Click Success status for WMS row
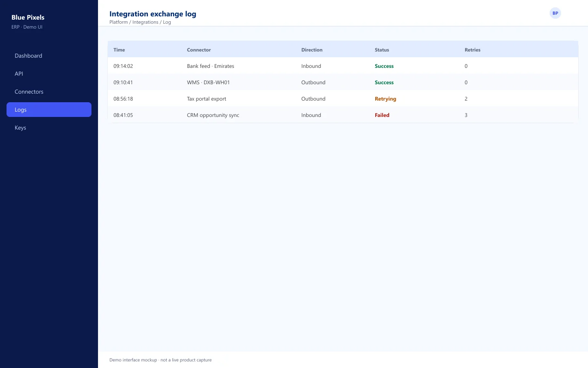 click(x=384, y=82)
